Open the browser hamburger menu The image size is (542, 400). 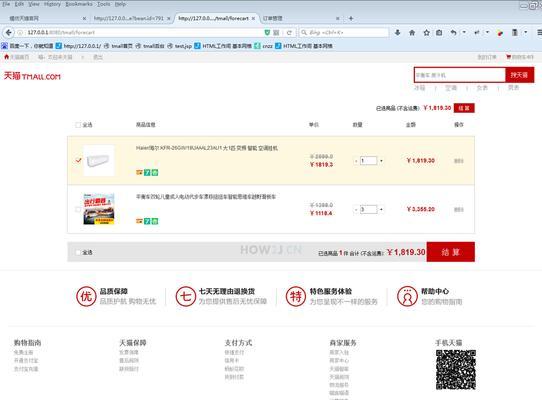[x=539, y=32]
